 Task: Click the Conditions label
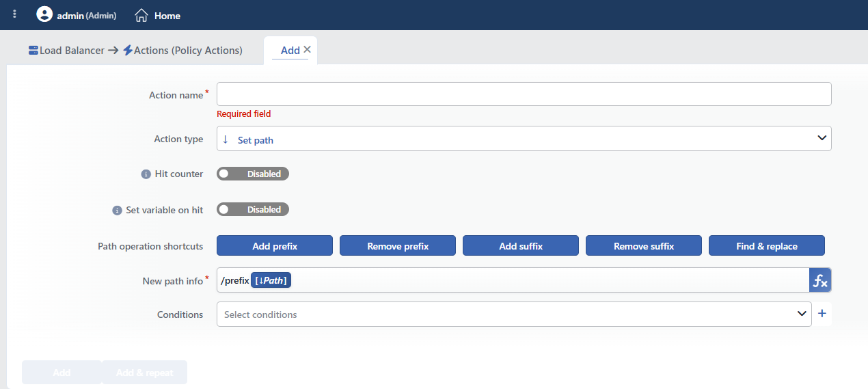(x=180, y=314)
